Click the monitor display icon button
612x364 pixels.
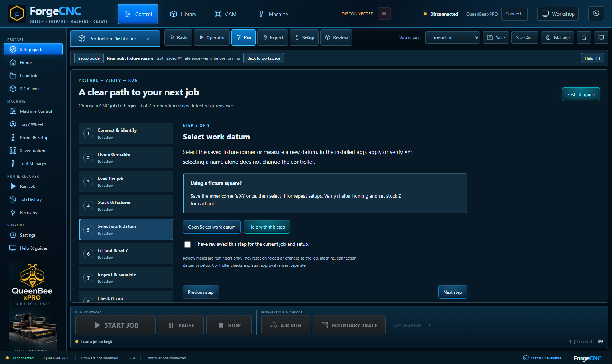coord(601,37)
